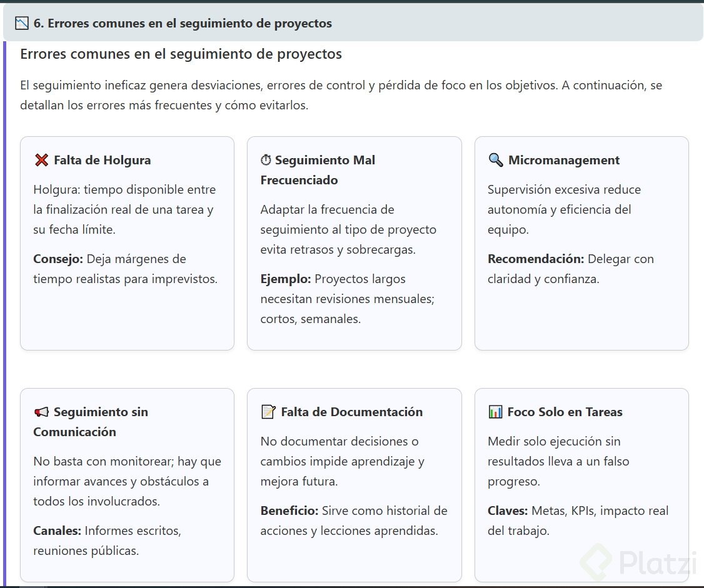Click the bar chart icon beside Foco Solo en Tareas
The image size is (704, 588).
pos(495,412)
